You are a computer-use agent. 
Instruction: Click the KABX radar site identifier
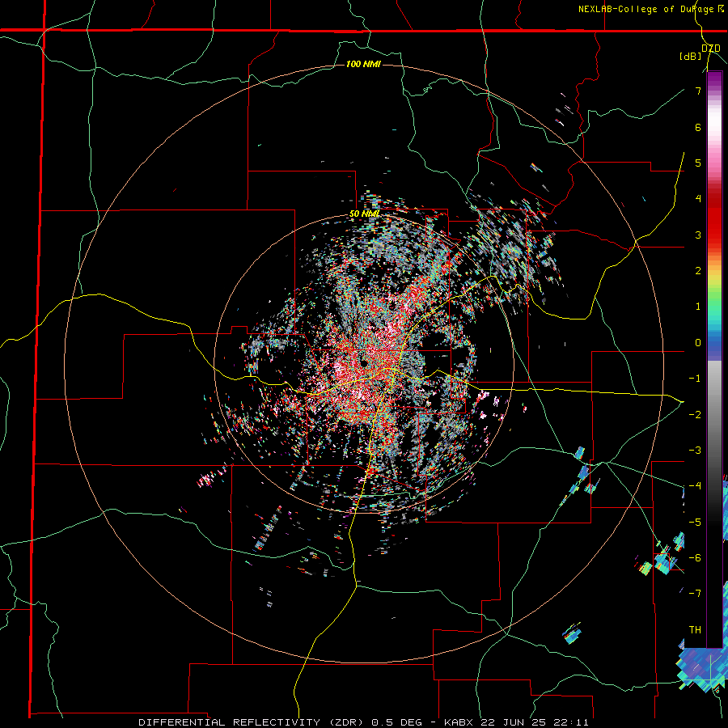459,722
